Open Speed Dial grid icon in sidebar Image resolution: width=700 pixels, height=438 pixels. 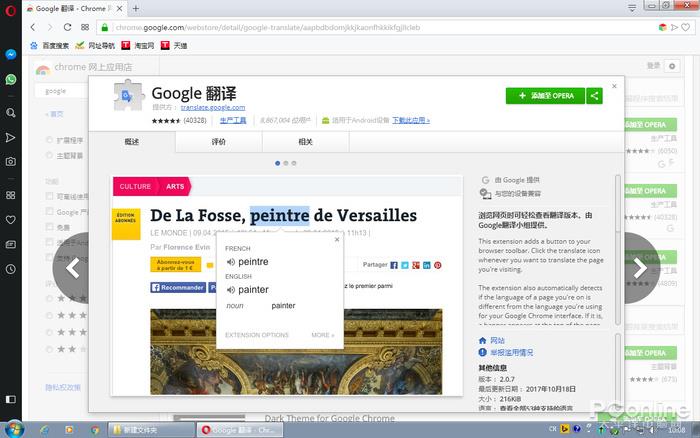10,194
